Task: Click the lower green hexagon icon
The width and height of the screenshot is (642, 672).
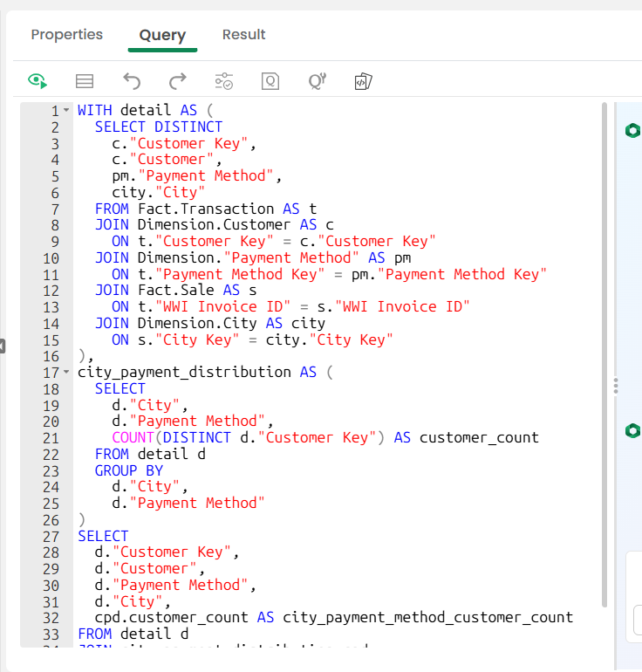Action: pyautogui.click(x=633, y=430)
